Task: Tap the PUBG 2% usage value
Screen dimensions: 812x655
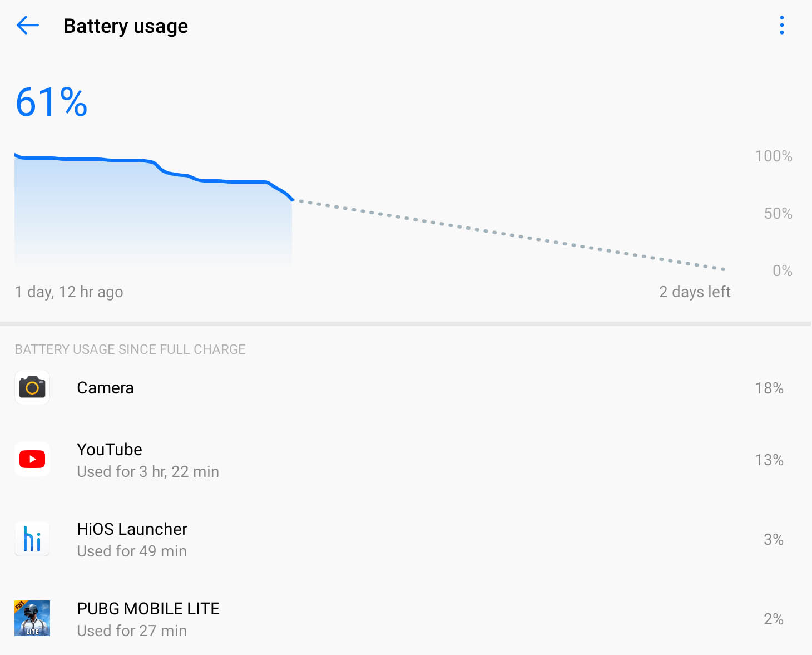Action: pos(773,619)
